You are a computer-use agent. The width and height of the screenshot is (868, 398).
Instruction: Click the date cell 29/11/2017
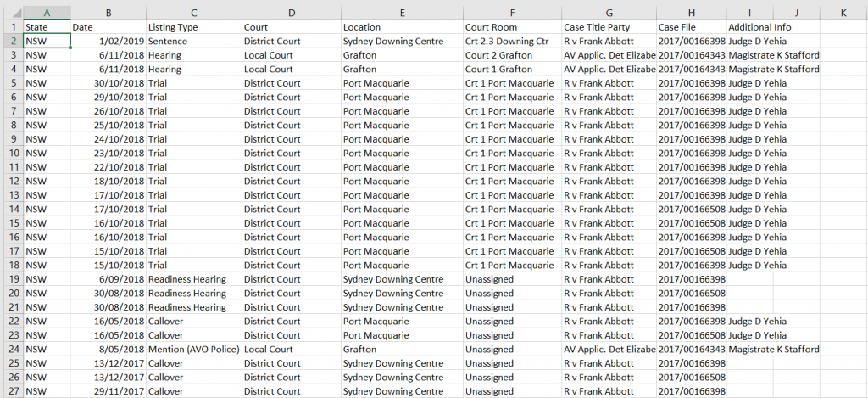click(x=108, y=391)
